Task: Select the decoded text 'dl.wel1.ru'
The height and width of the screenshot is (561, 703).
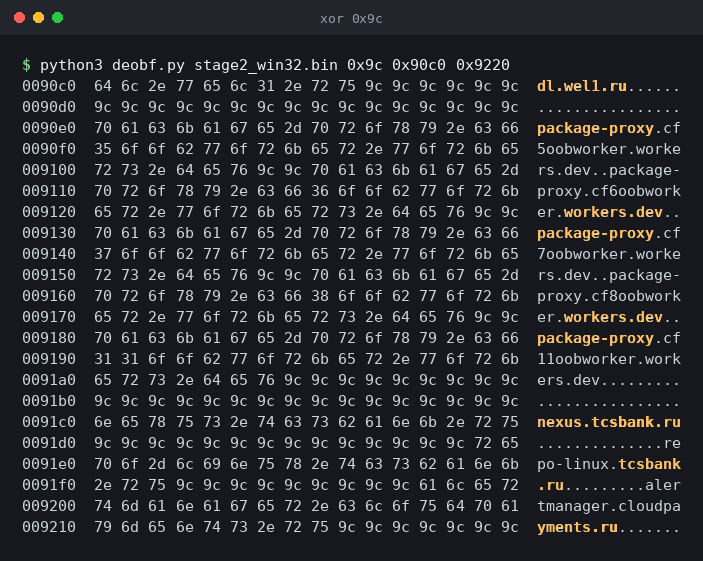Action: 581,86
